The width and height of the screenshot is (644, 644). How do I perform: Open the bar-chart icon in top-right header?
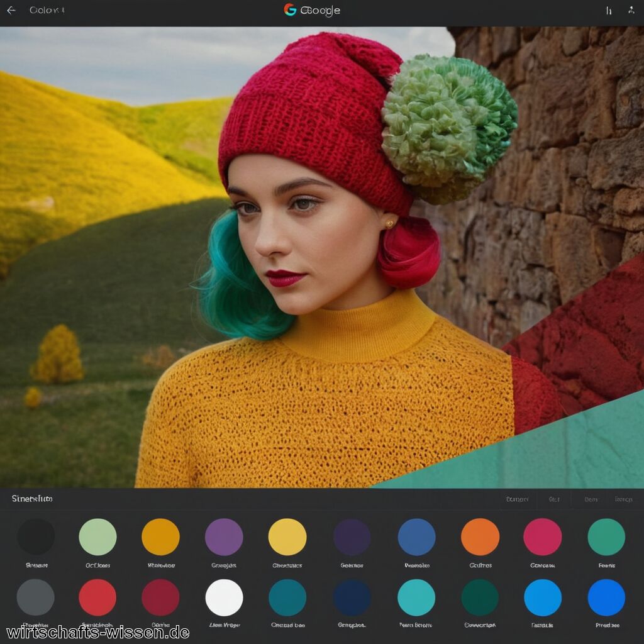[609, 11]
